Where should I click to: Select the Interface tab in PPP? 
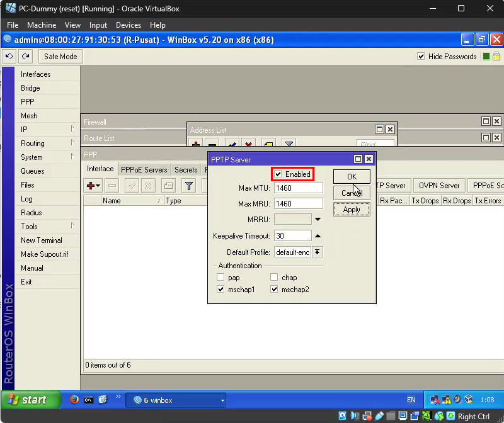[x=100, y=169]
